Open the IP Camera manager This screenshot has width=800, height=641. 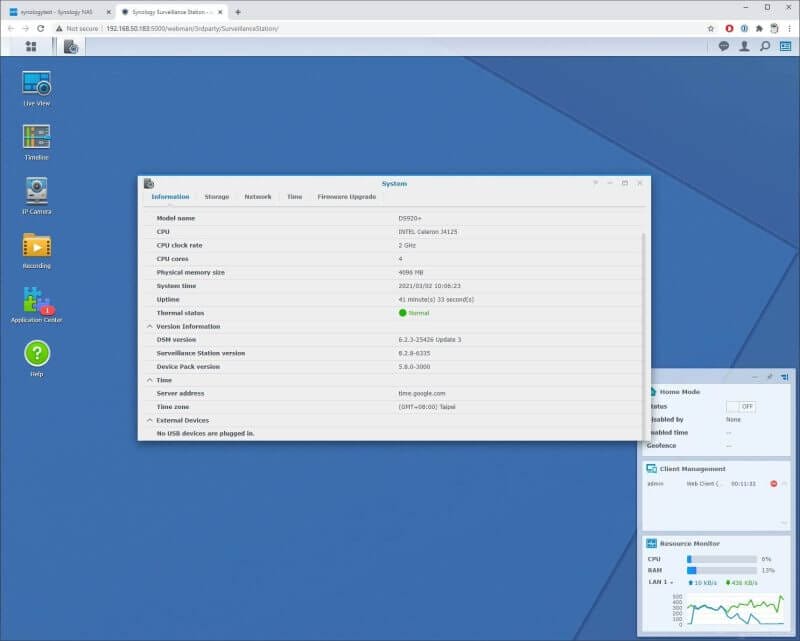tap(35, 190)
